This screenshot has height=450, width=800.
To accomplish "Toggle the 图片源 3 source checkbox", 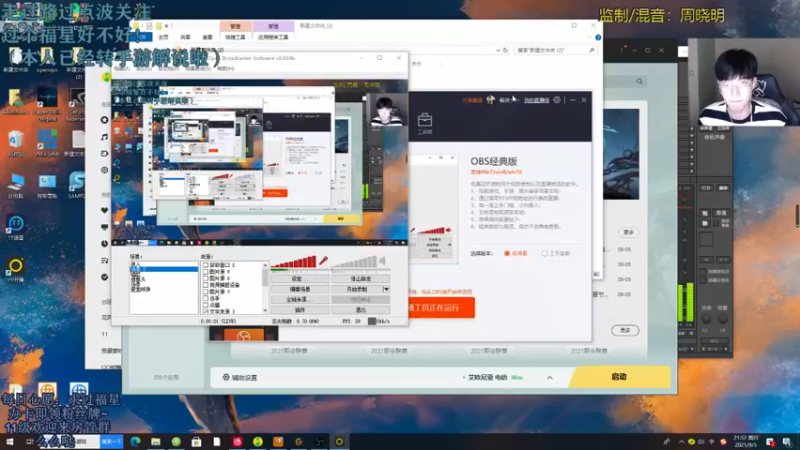I will pos(206,292).
